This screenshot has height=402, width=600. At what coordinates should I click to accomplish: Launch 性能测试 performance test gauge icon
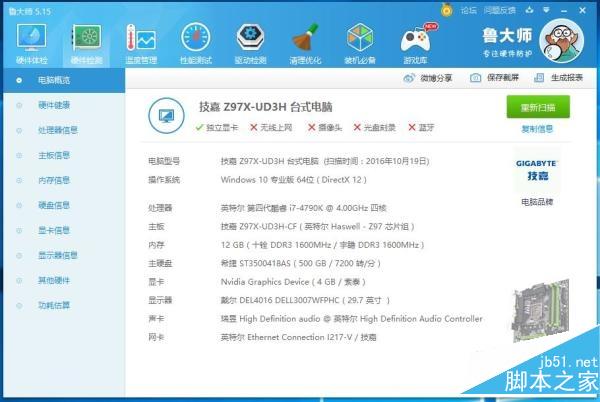coord(196,44)
